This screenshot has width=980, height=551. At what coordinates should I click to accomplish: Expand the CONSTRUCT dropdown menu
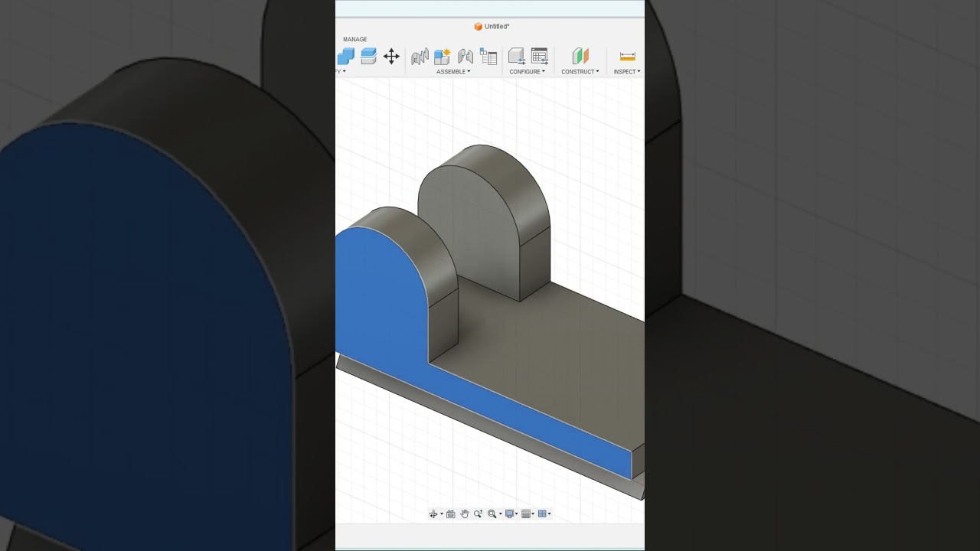[x=580, y=72]
